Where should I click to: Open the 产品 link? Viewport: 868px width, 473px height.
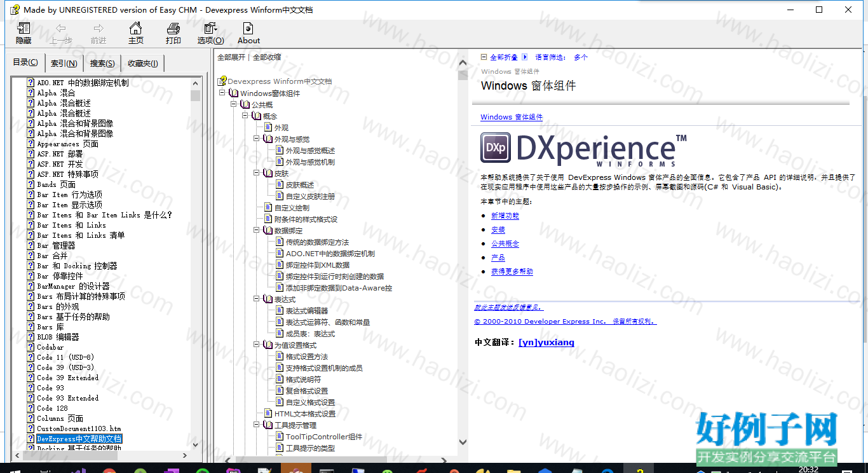point(498,258)
